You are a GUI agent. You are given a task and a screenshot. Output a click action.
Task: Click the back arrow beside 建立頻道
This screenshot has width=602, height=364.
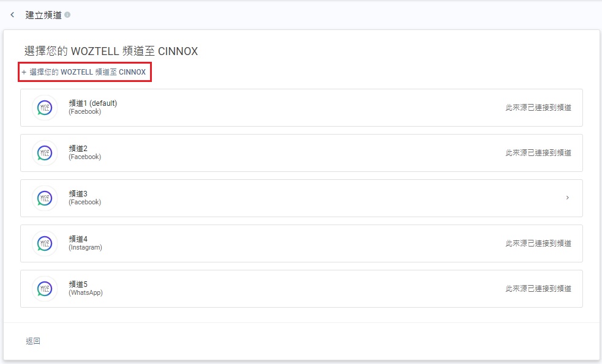[12, 15]
